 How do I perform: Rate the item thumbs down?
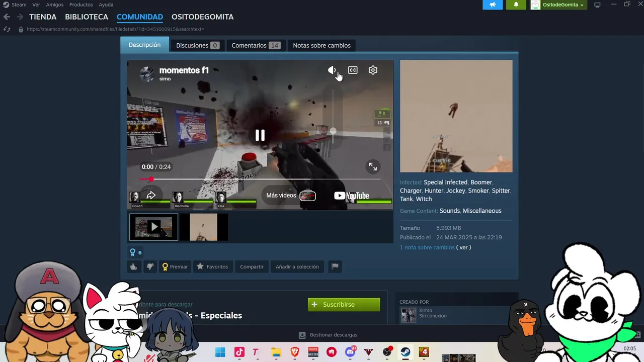(150, 266)
